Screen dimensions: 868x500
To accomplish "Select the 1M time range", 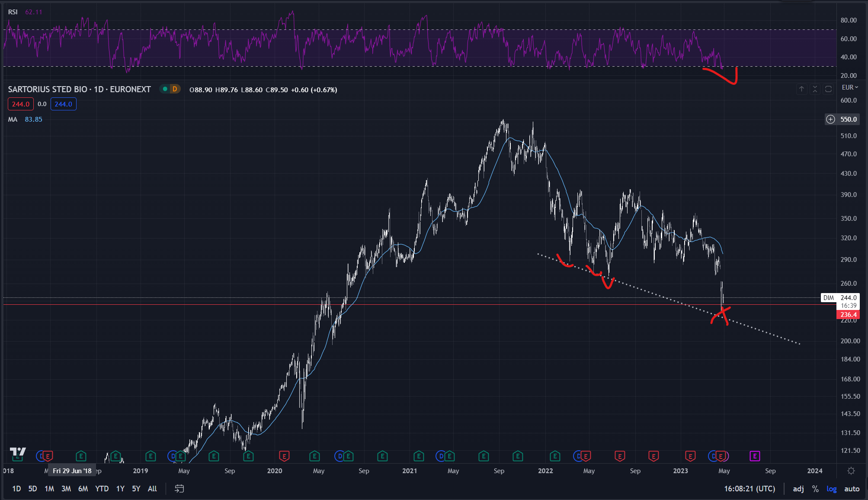I will (x=49, y=489).
